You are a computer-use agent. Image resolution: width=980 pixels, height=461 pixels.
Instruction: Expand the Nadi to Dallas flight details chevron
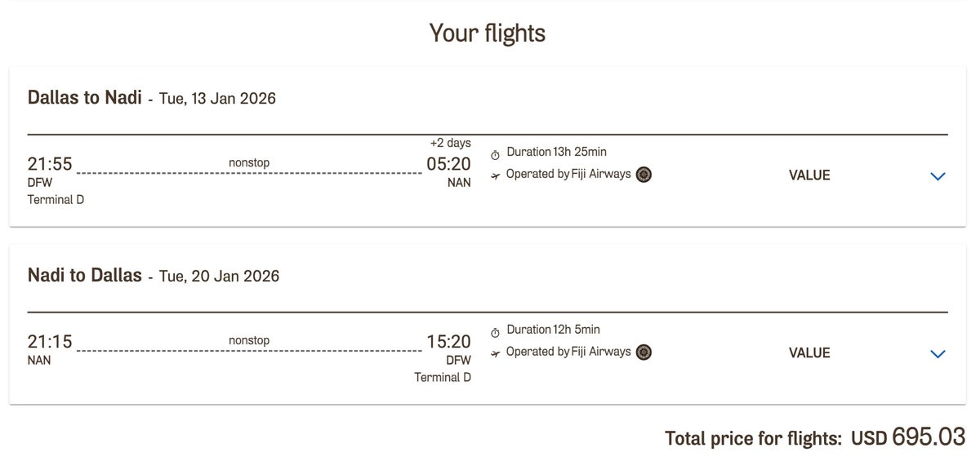click(x=938, y=353)
